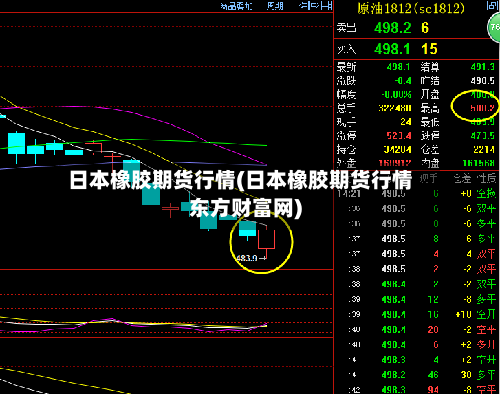The width and height of the screenshot is (500, 394).
Task: Click the 持仓 open interest value
Action: click(397, 149)
